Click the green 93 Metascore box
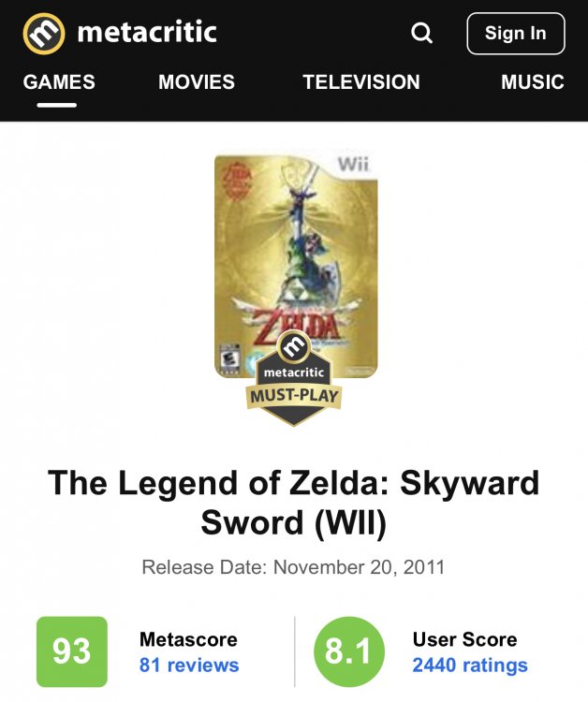The width and height of the screenshot is (588, 702). pyautogui.click(x=72, y=651)
